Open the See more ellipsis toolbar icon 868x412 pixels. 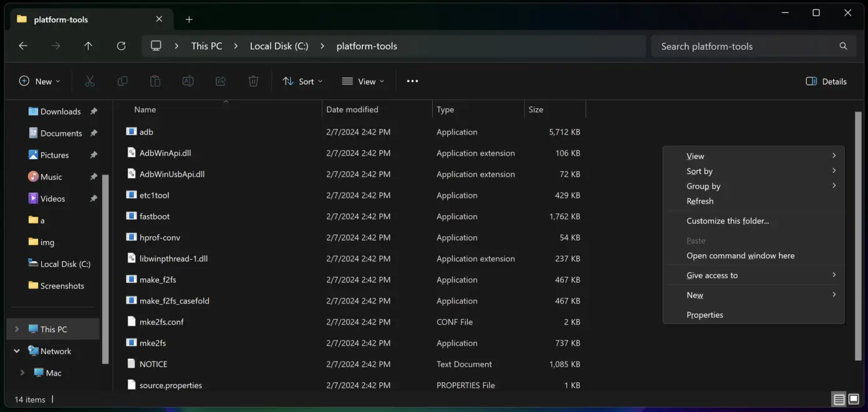point(412,81)
